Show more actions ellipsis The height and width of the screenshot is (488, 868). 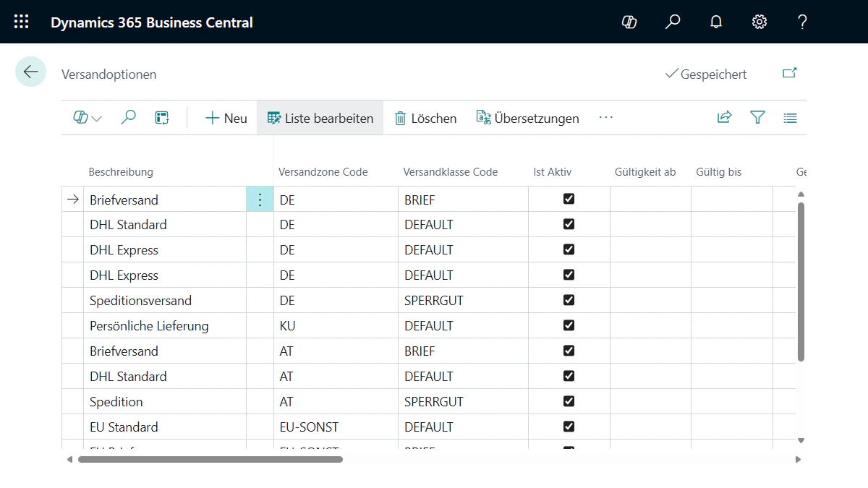click(x=606, y=118)
